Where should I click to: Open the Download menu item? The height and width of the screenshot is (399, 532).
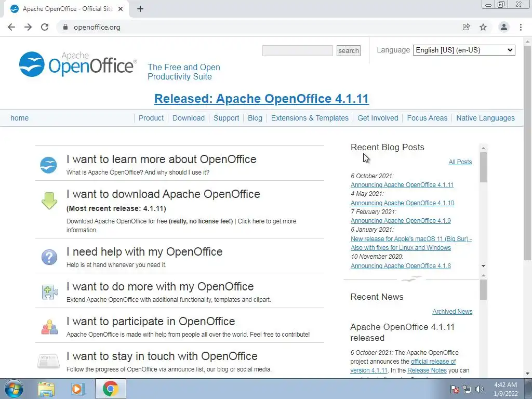coord(188,118)
